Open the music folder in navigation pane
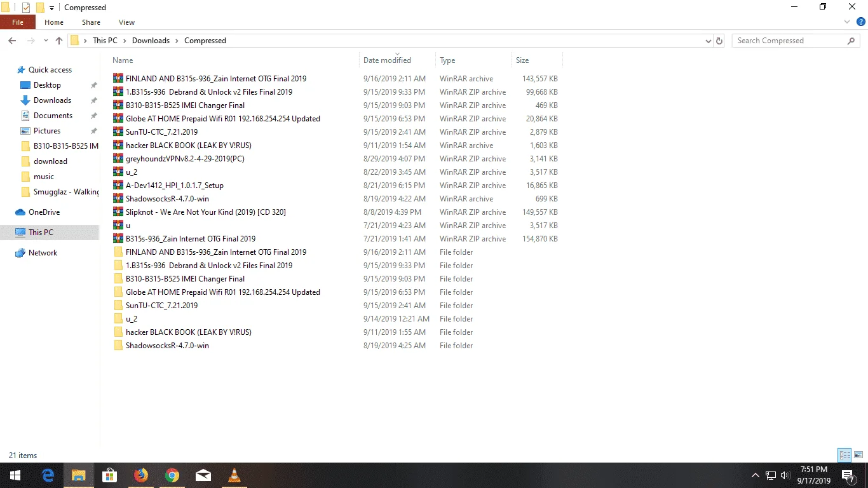Image resolution: width=868 pixels, height=488 pixels. 44,177
